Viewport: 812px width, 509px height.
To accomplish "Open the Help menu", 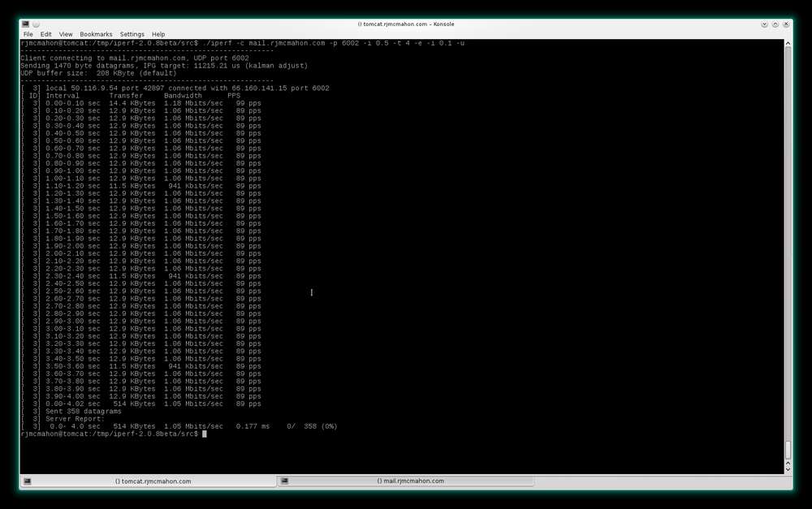I will (x=158, y=34).
